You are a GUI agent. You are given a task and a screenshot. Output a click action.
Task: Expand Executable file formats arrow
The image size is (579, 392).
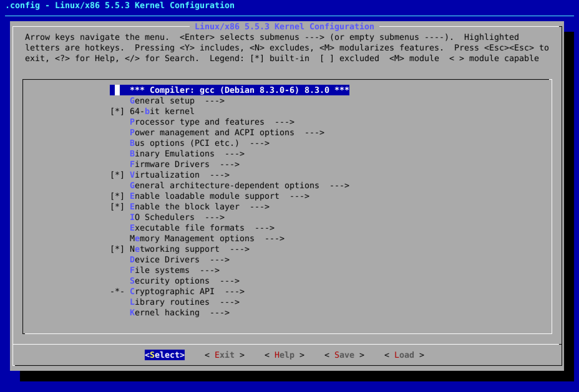(265, 228)
